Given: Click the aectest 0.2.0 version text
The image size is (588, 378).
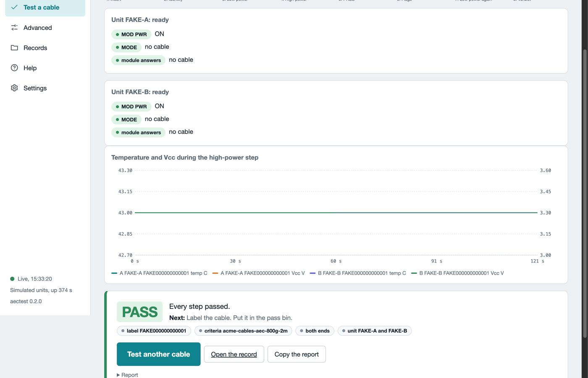Looking at the screenshot, I should point(26,301).
